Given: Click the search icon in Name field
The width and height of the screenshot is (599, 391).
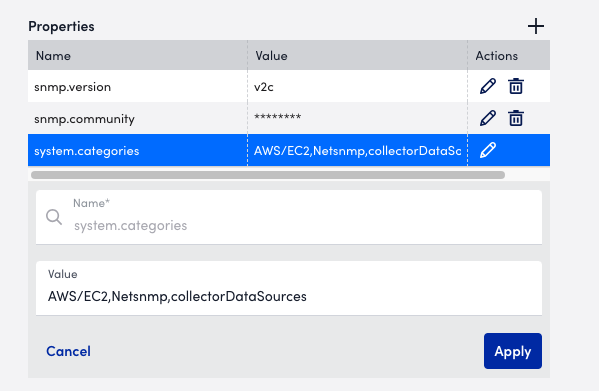Looking at the screenshot, I should point(54,217).
